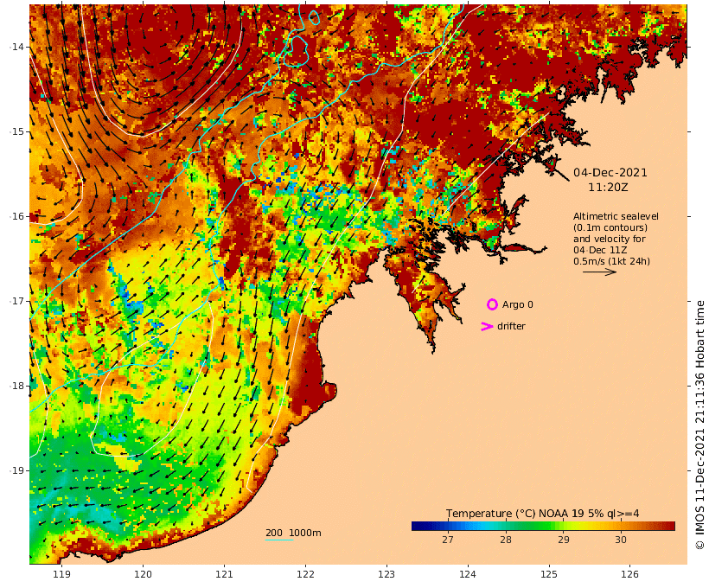Click the longitude axis label 121
Viewport: 709px width, 588px height.
pyautogui.click(x=224, y=574)
